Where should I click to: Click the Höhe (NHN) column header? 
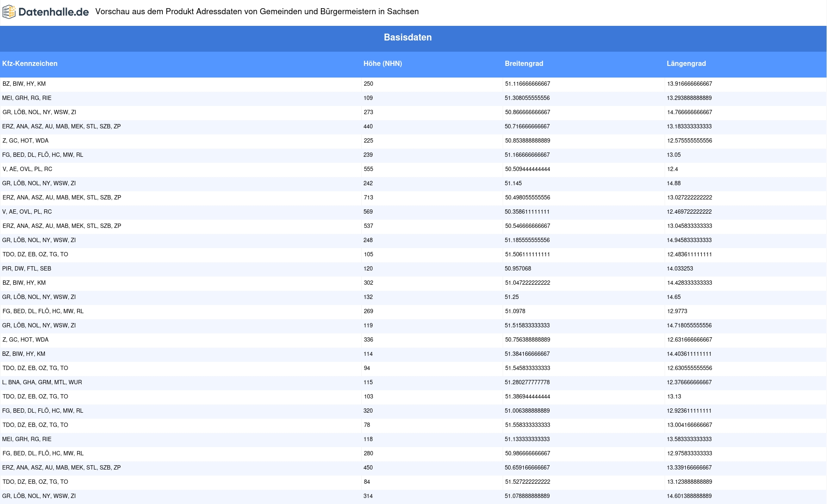(x=382, y=63)
